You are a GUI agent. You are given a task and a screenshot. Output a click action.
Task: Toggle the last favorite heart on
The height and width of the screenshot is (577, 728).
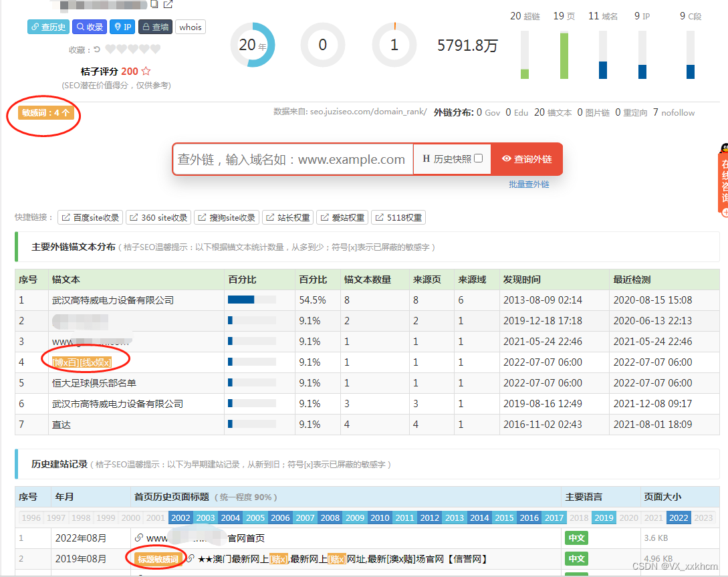(156, 49)
